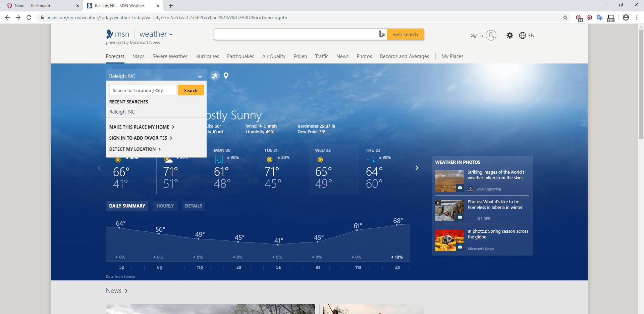Click the add-to-favorites star icon beside Raleigh
Viewport: 644px width, 314px height.
point(215,76)
